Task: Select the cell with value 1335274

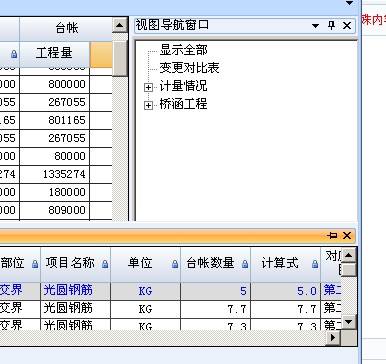Action: (54, 174)
